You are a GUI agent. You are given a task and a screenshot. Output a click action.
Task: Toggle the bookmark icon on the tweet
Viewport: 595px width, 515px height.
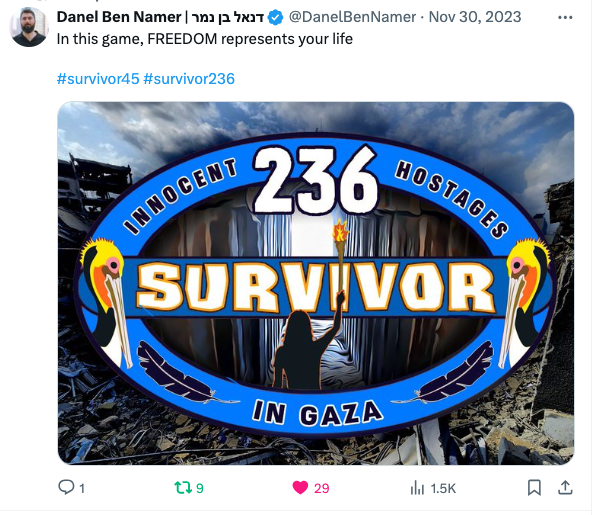[x=534, y=487]
